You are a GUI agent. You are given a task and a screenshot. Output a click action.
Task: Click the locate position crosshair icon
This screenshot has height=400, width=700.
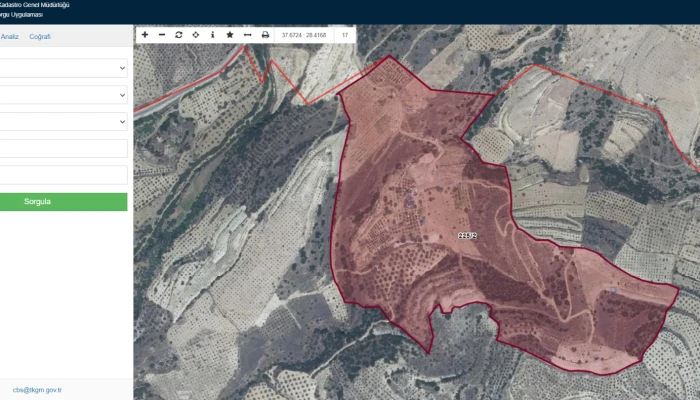click(196, 34)
